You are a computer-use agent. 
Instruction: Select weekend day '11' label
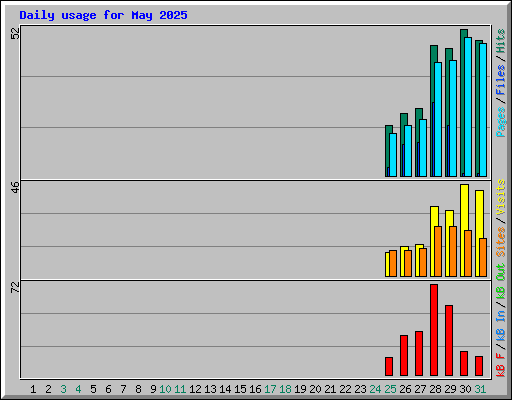pyautogui.click(x=180, y=389)
